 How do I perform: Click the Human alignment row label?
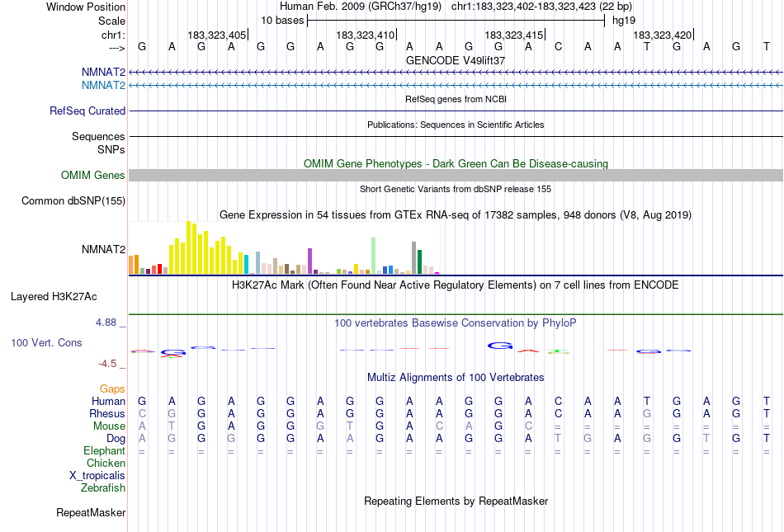point(108,401)
